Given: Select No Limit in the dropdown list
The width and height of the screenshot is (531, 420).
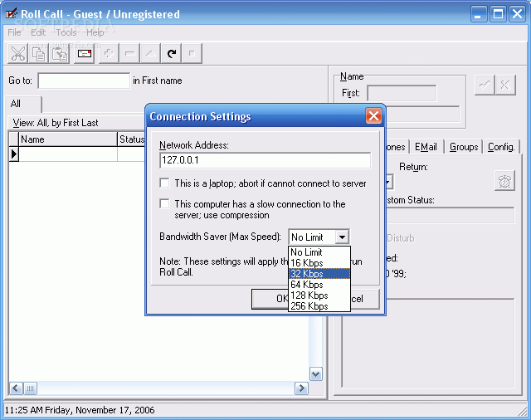Looking at the screenshot, I should pyautogui.click(x=319, y=252).
